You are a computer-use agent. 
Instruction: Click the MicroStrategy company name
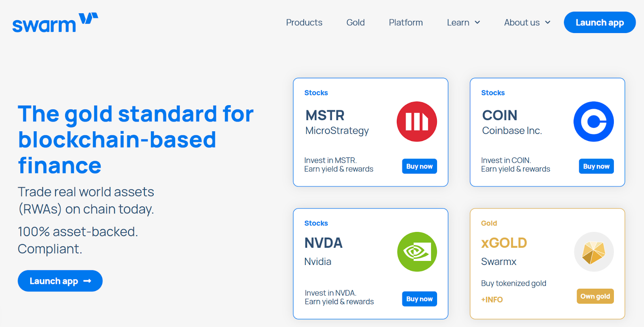(337, 131)
